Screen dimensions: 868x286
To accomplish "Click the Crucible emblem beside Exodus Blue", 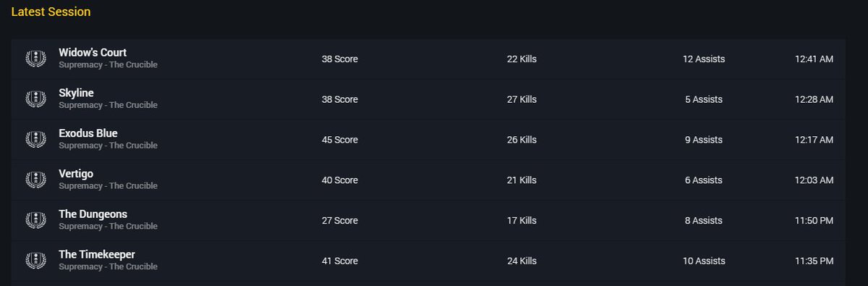I will click(35, 140).
